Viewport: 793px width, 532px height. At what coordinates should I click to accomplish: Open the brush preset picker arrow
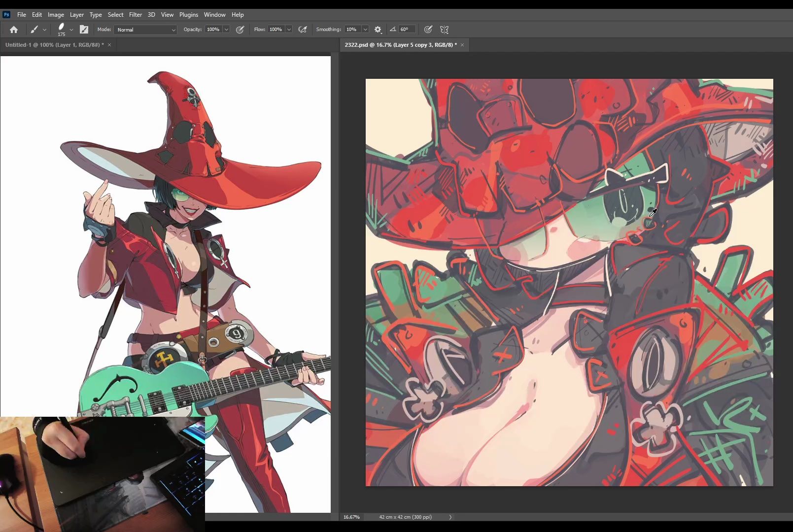[71, 30]
